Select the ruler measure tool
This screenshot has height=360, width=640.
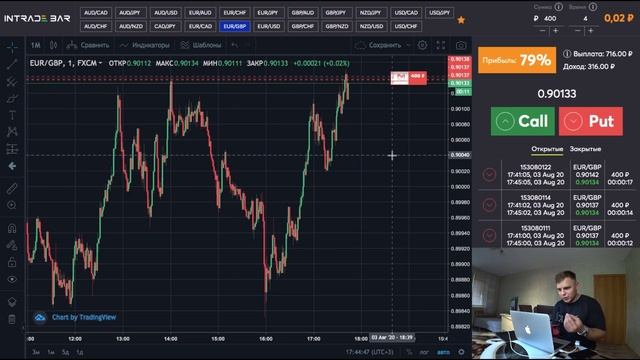12,188
